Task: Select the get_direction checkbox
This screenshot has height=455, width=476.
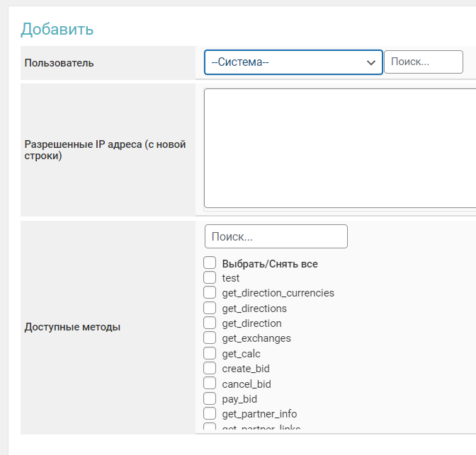Action: point(210,323)
